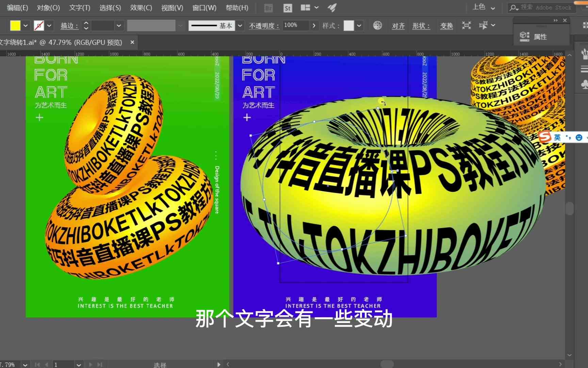Click the stroke color swatch (none)
The image size is (588, 368).
[39, 26]
